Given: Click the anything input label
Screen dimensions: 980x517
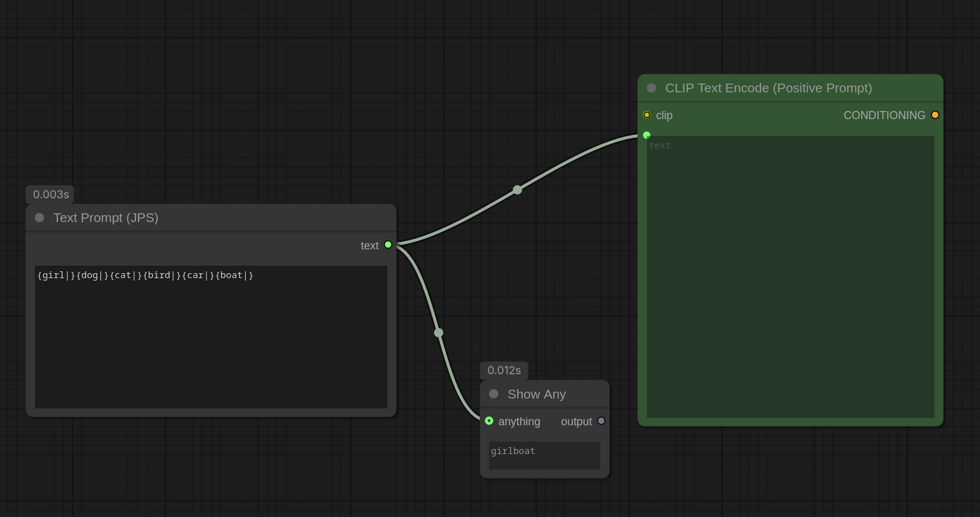Looking at the screenshot, I should (x=519, y=422).
